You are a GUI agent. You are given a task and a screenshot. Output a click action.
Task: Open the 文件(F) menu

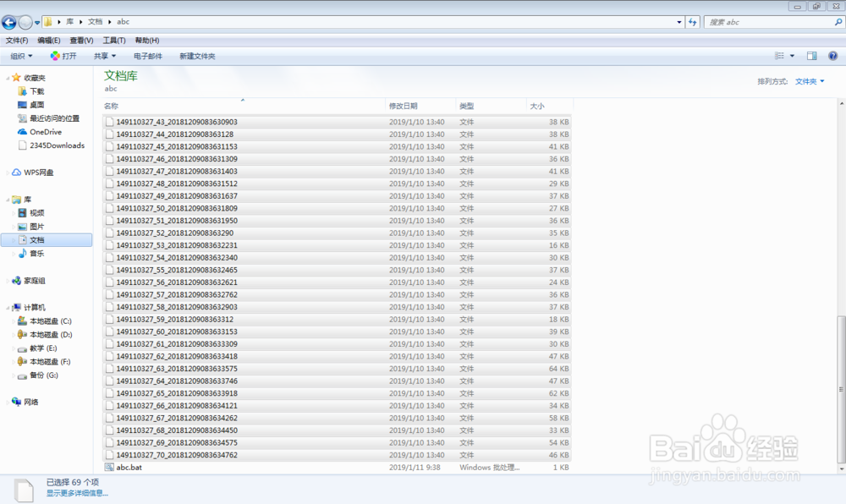click(17, 41)
